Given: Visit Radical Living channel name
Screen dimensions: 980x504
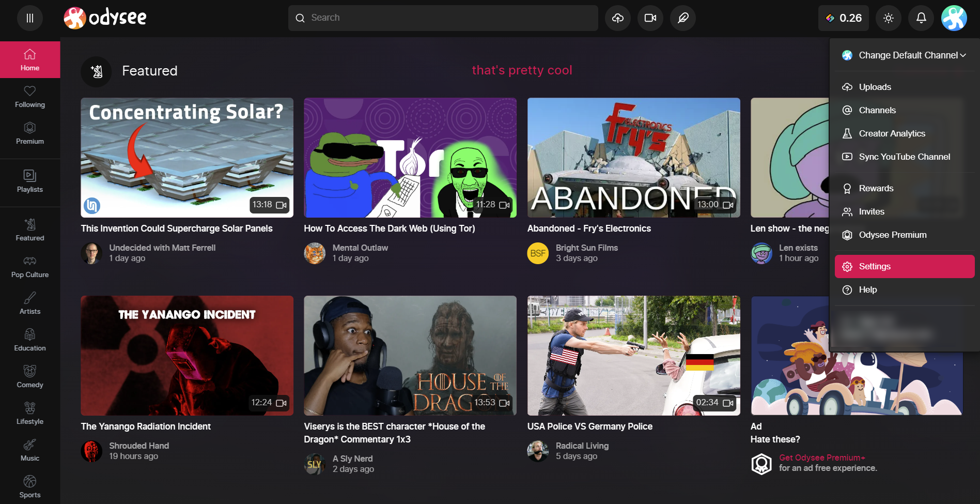Looking at the screenshot, I should [582, 446].
